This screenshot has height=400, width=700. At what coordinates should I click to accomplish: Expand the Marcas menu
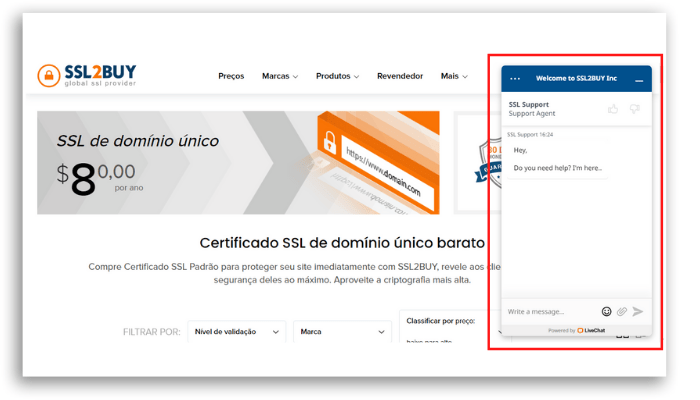coord(280,76)
